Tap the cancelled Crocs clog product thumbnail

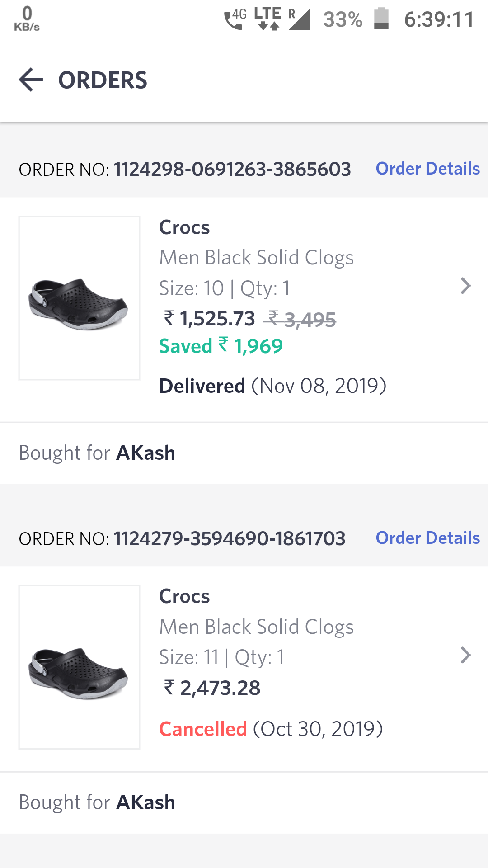click(79, 667)
